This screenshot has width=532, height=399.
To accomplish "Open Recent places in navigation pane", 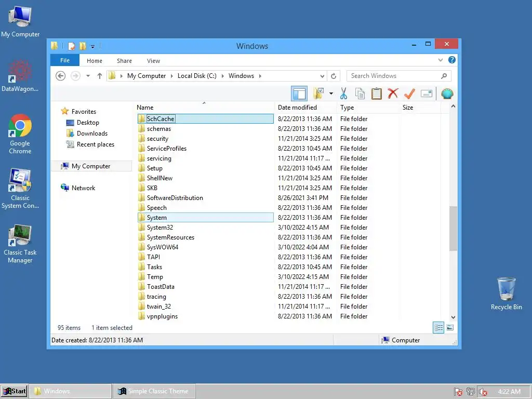I will [96, 144].
